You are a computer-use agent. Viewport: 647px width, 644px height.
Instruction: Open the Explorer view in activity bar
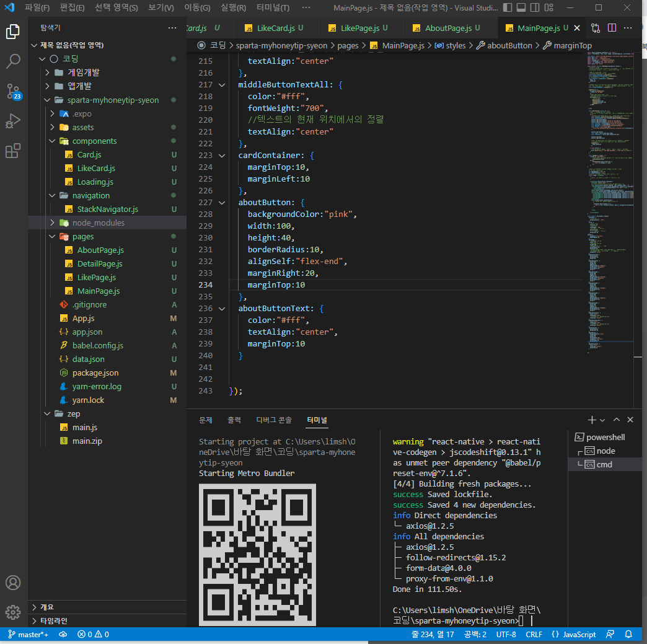[x=13, y=32]
